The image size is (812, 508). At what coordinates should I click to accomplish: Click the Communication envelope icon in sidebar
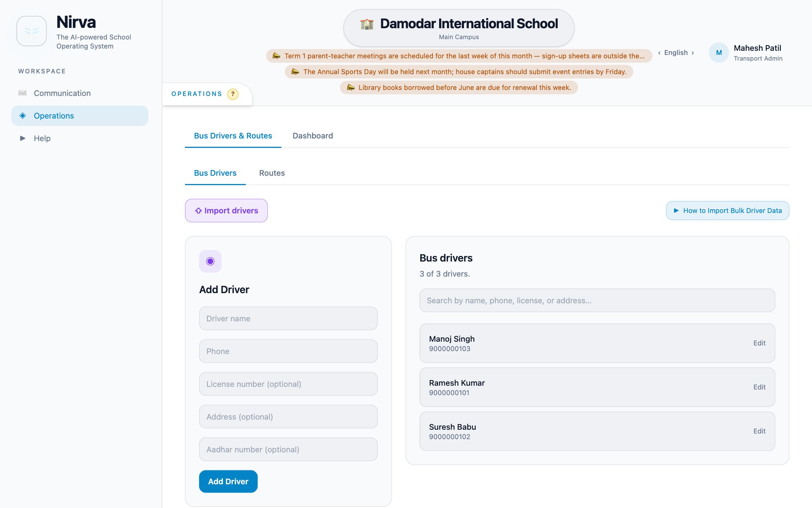(23, 93)
